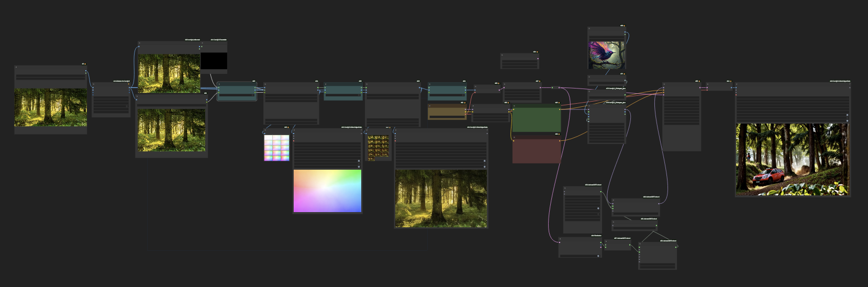868x287 pixels.
Task: Open the lower forest preview below the mask node
Action: [171, 130]
